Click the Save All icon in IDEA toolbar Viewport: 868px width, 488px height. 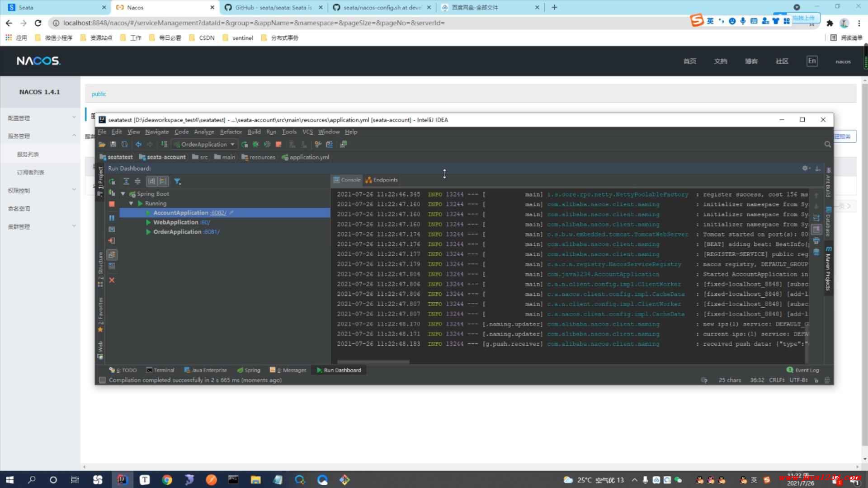click(113, 145)
